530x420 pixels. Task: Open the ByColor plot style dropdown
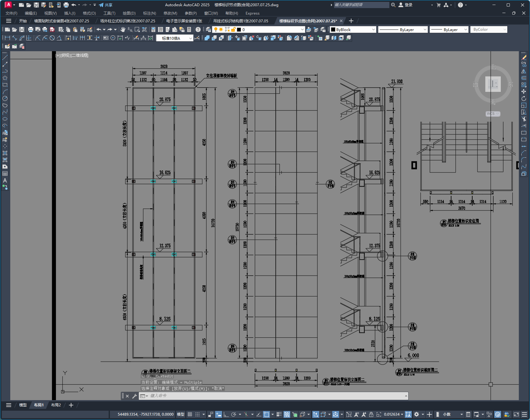(x=505, y=29)
